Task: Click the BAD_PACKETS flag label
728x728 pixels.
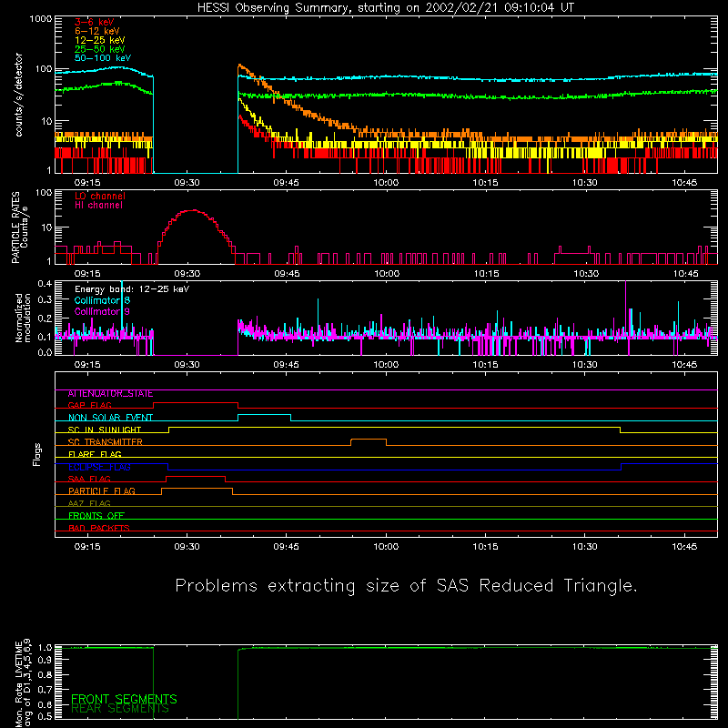Action: click(x=99, y=528)
